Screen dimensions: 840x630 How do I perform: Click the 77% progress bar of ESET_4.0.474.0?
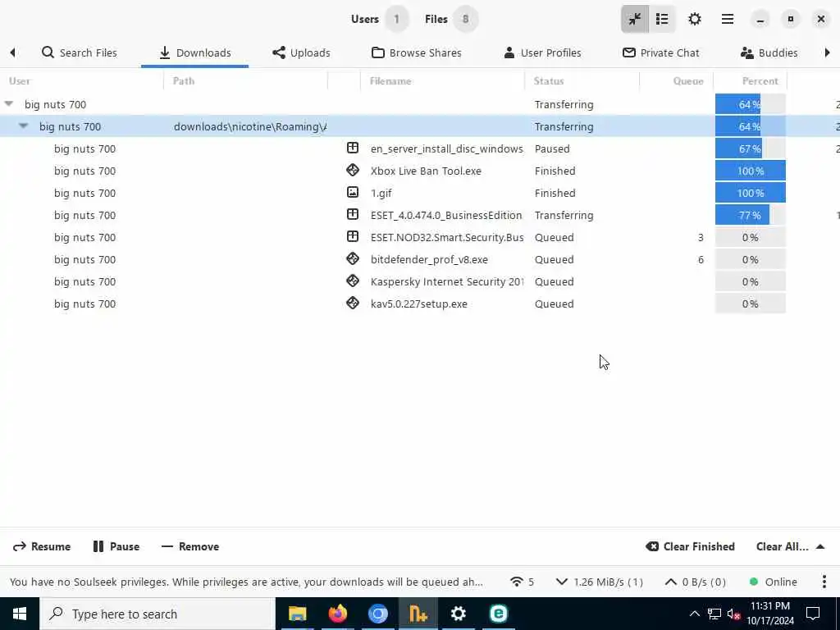[x=750, y=216]
